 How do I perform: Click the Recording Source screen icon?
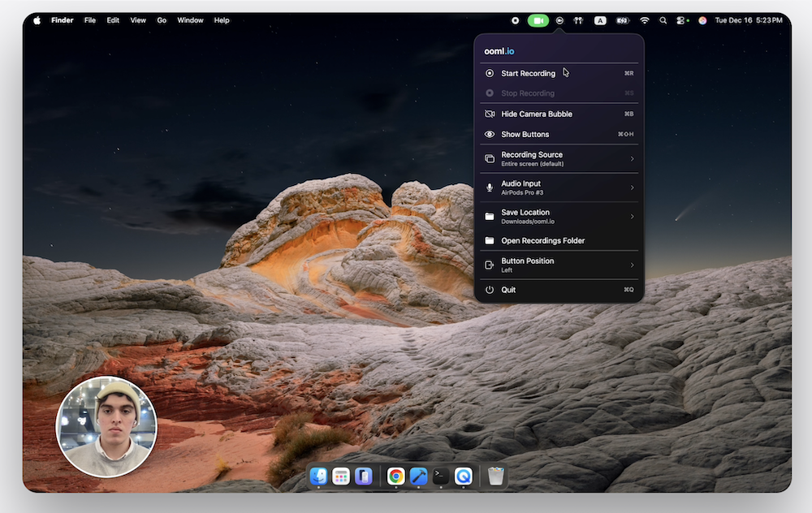(x=490, y=158)
